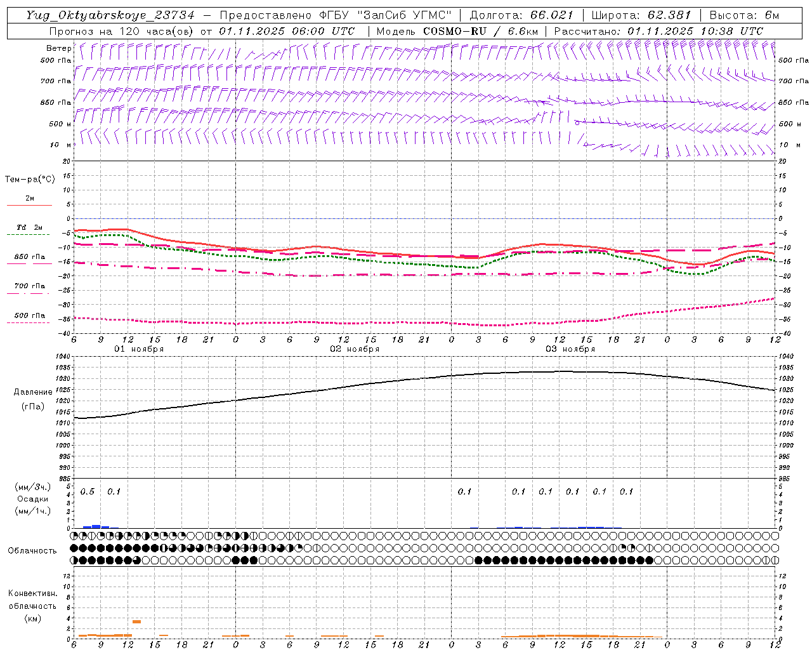This screenshot has height=650, width=812.
Task: Select the 2м temperature legend entry
Action: 30,198
